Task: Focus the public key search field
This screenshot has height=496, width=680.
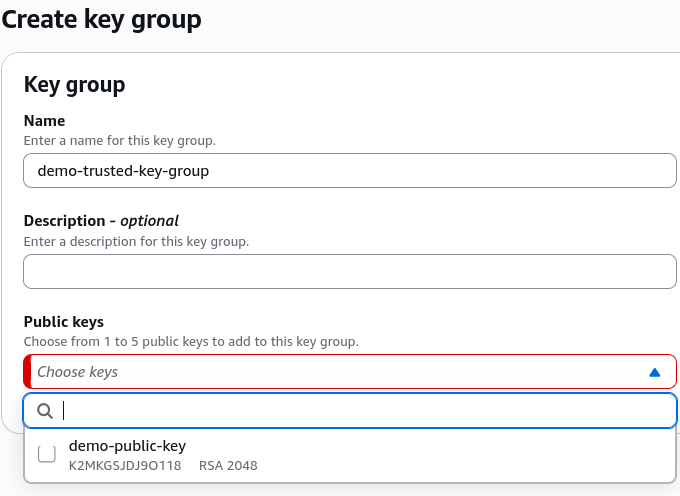Action: pos(350,411)
